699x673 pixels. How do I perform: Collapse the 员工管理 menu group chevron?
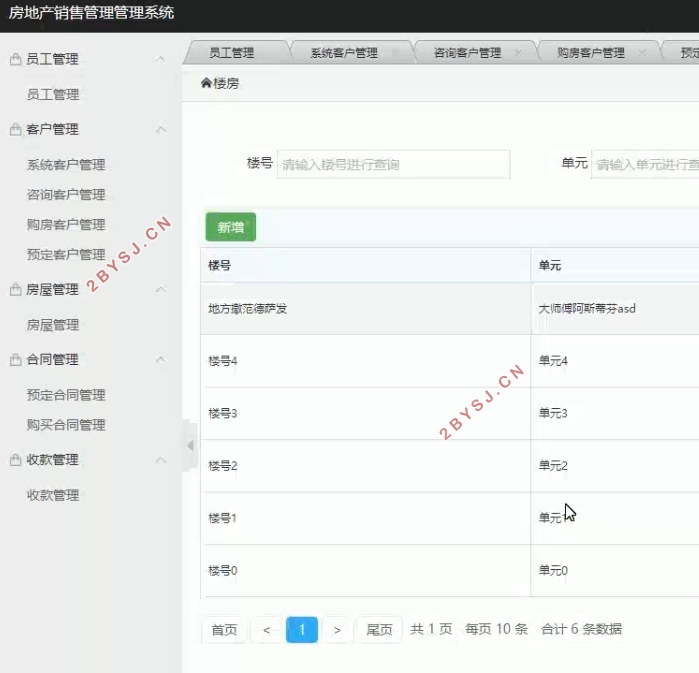point(161,59)
